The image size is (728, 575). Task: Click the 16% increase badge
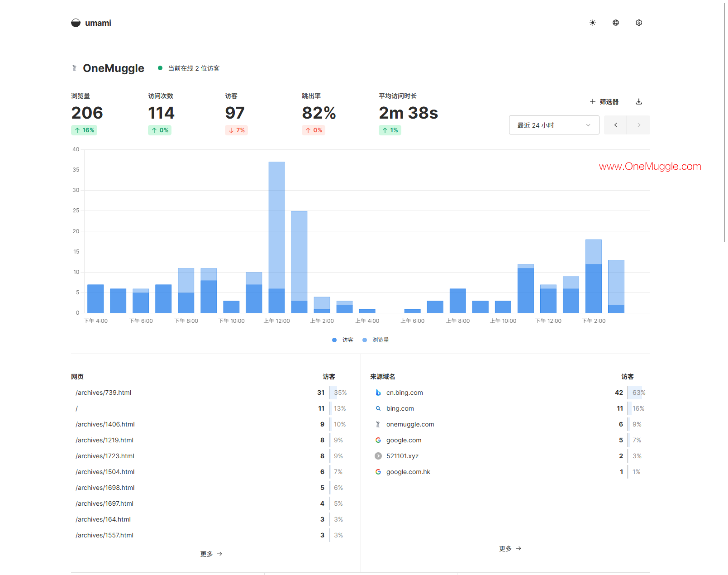pos(84,130)
